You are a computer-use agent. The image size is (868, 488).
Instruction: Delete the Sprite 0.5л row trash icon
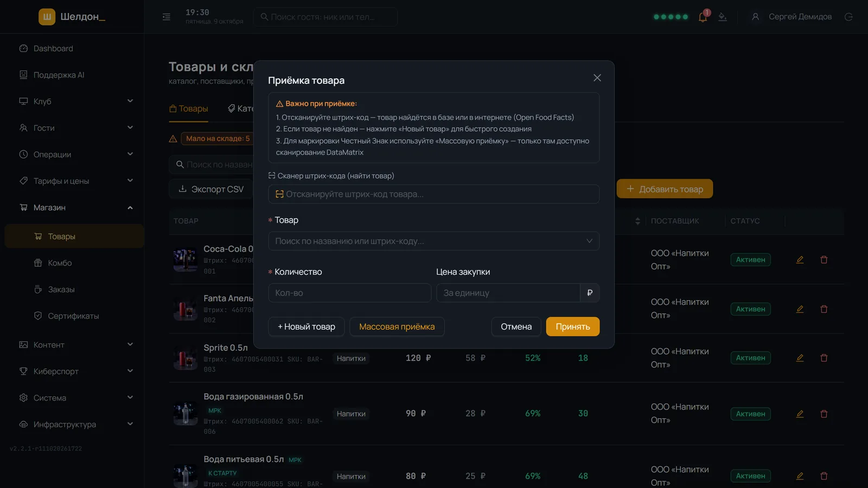coord(824,358)
